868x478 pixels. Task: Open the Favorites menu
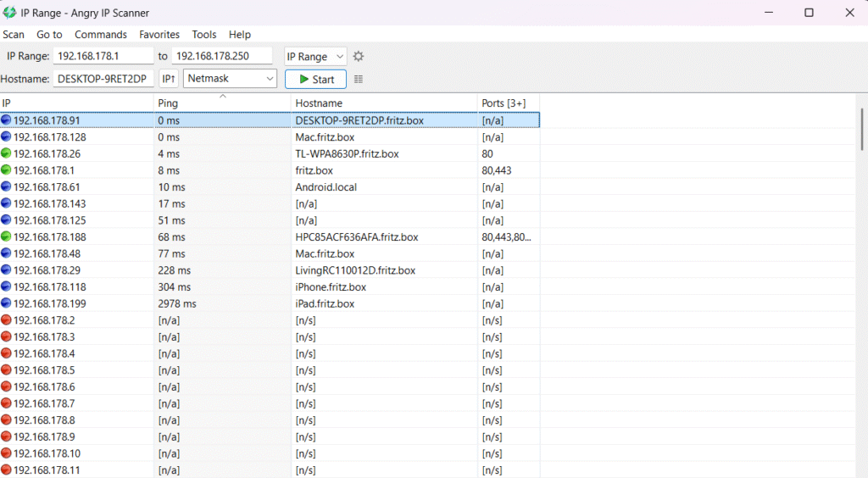tap(159, 35)
